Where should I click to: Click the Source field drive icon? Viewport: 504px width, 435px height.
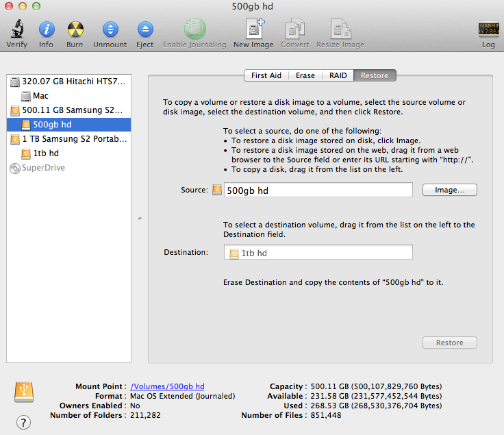pyautogui.click(x=217, y=190)
